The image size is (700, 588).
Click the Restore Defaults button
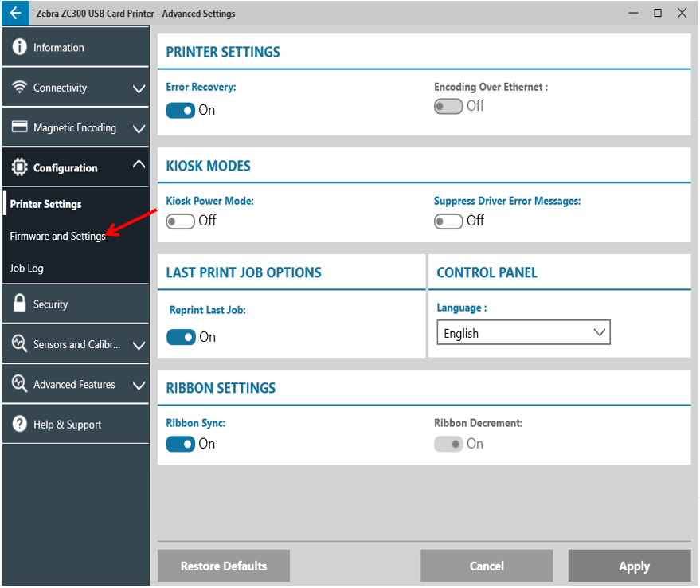pyautogui.click(x=224, y=566)
